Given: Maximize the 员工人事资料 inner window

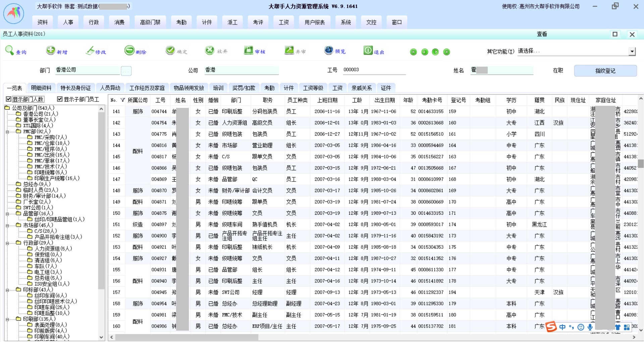Looking at the screenshot, I should [x=615, y=34].
